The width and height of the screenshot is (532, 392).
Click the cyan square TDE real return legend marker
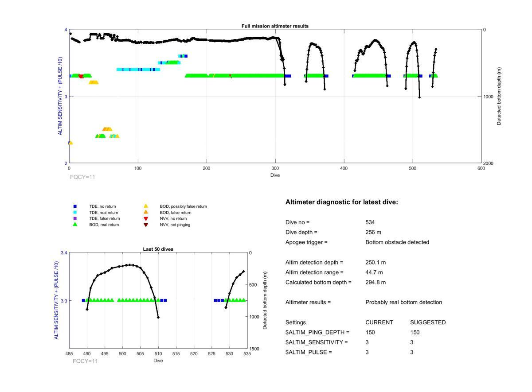pos(75,213)
